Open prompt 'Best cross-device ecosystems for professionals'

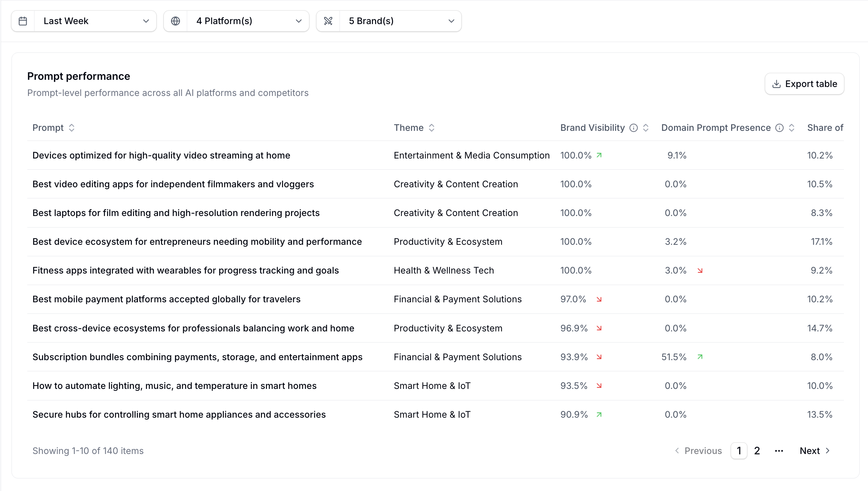coord(193,328)
